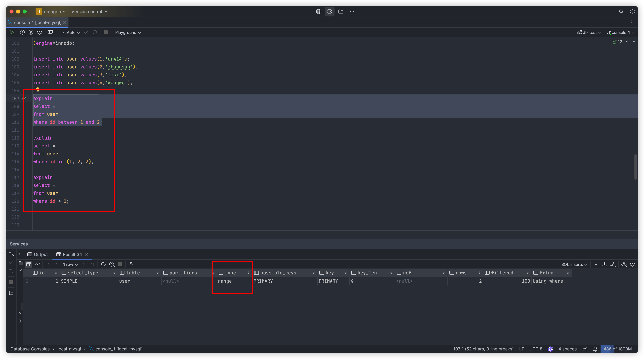644x359 pixels.
Task: Toggle the stop query execution button
Action: click(x=105, y=32)
